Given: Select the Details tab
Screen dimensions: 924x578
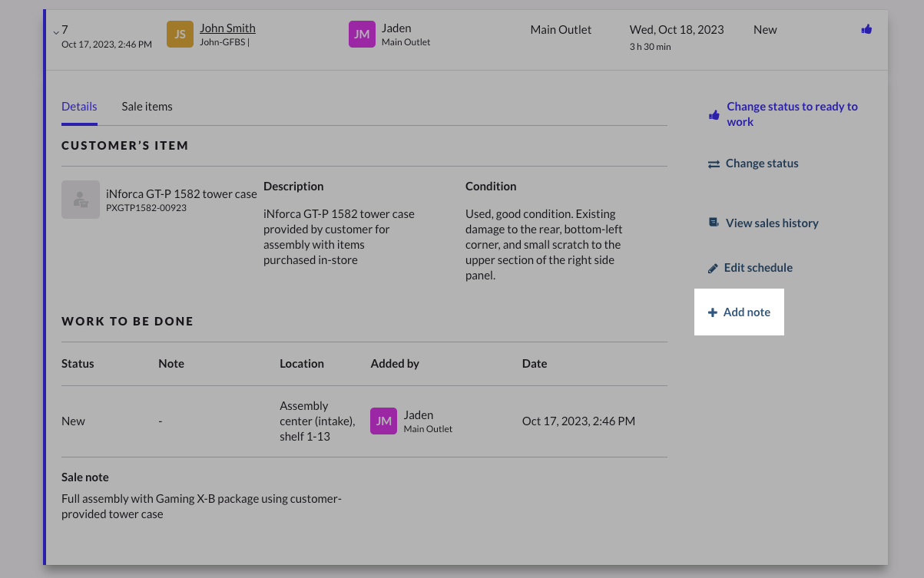Looking at the screenshot, I should 79,107.
